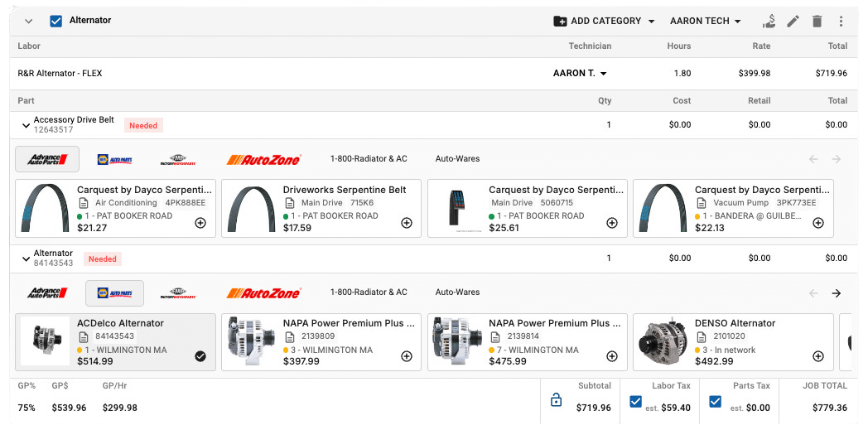Open the AARON TECH dropdown
The width and height of the screenshot is (868, 435).
tap(706, 21)
